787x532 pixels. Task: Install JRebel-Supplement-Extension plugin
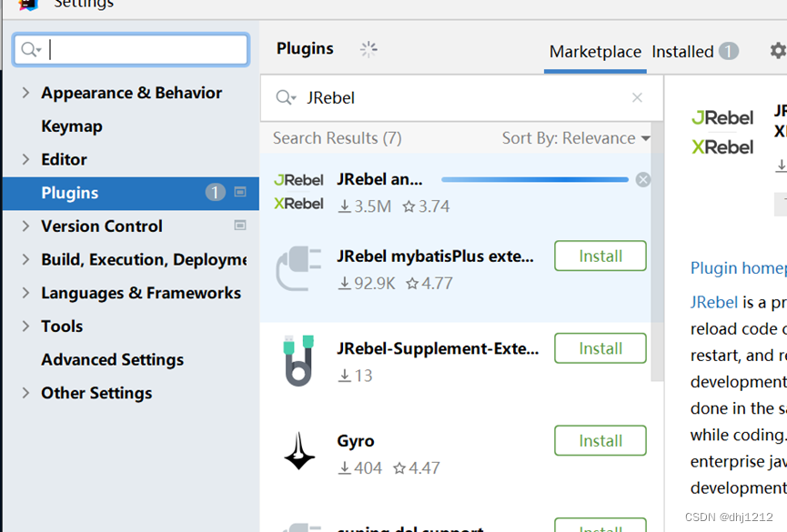click(600, 348)
